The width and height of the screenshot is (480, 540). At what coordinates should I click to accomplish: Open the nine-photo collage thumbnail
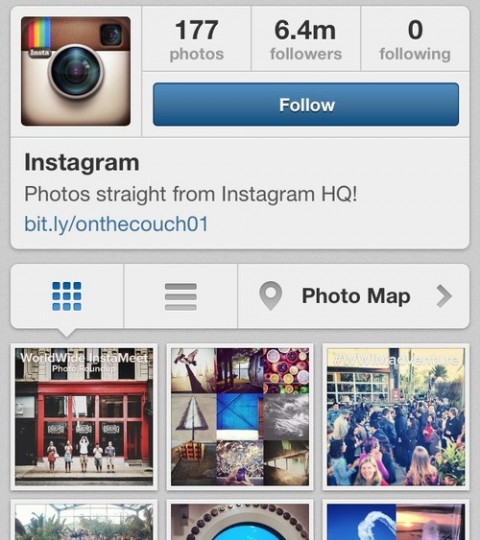[240, 417]
